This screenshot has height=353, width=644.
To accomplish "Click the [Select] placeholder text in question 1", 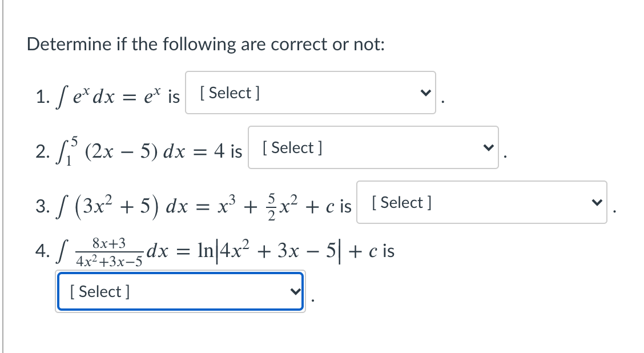I will tap(229, 93).
